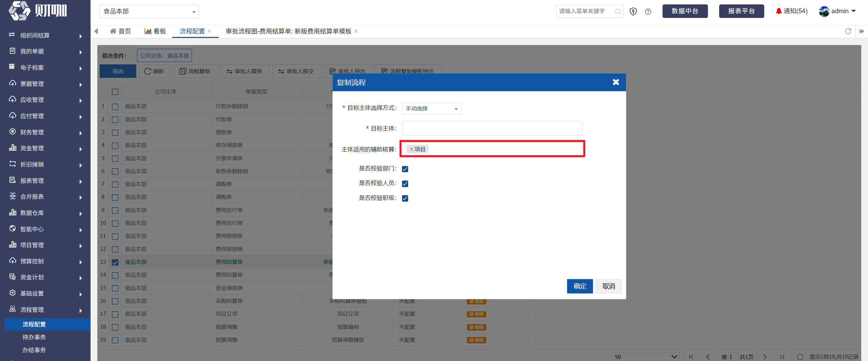The height and width of the screenshot is (361, 868).
Task: Expand the admin user menu
Action: [x=837, y=11]
